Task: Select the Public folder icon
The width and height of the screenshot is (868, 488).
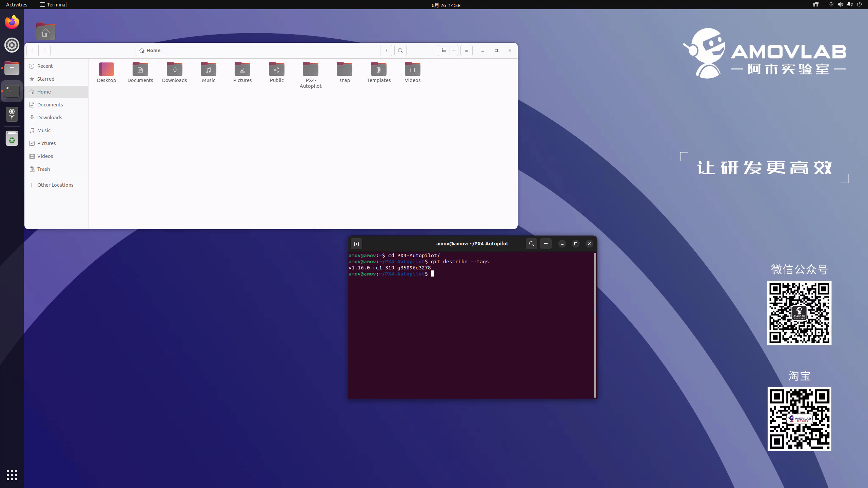Action: coord(277,73)
